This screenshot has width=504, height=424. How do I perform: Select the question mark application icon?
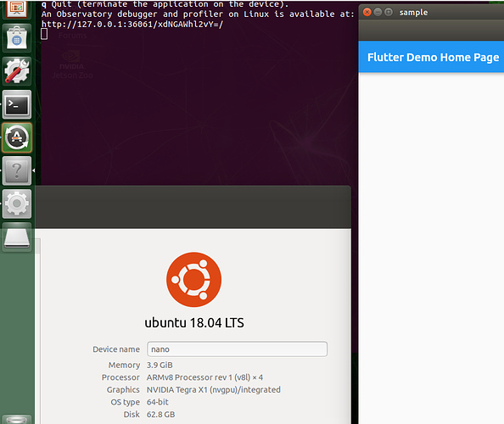pyautogui.click(x=17, y=170)
